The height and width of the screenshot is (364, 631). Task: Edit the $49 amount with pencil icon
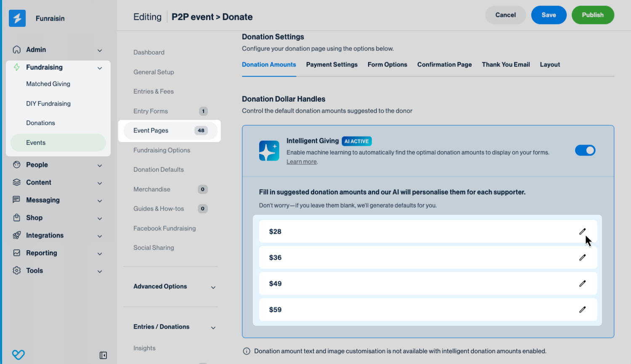click(582, 284)
